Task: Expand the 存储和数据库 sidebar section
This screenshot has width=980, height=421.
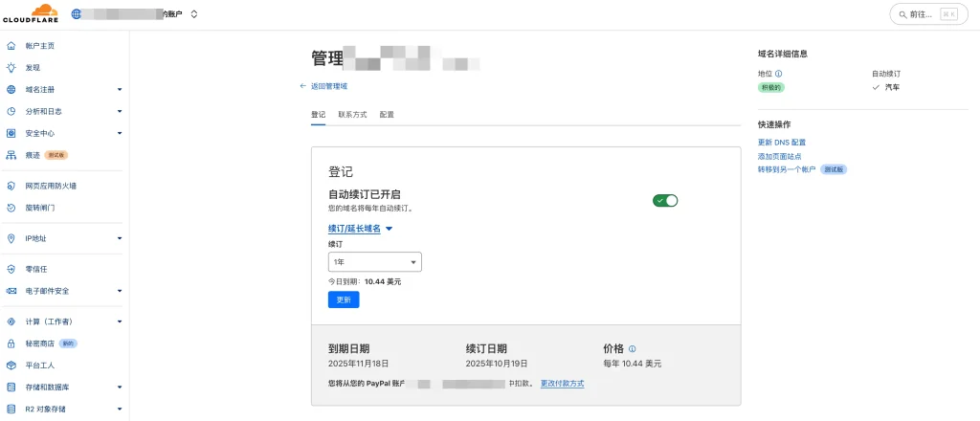Action: point(120,388)
